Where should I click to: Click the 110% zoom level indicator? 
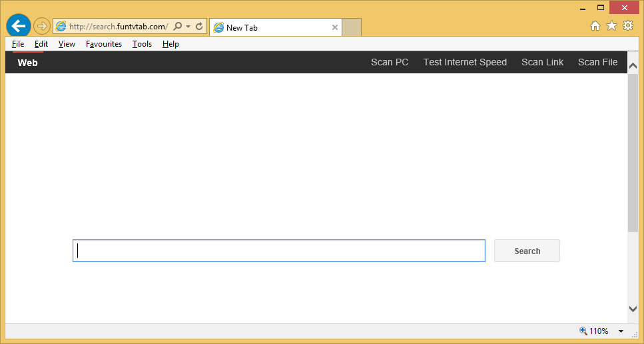595,331
